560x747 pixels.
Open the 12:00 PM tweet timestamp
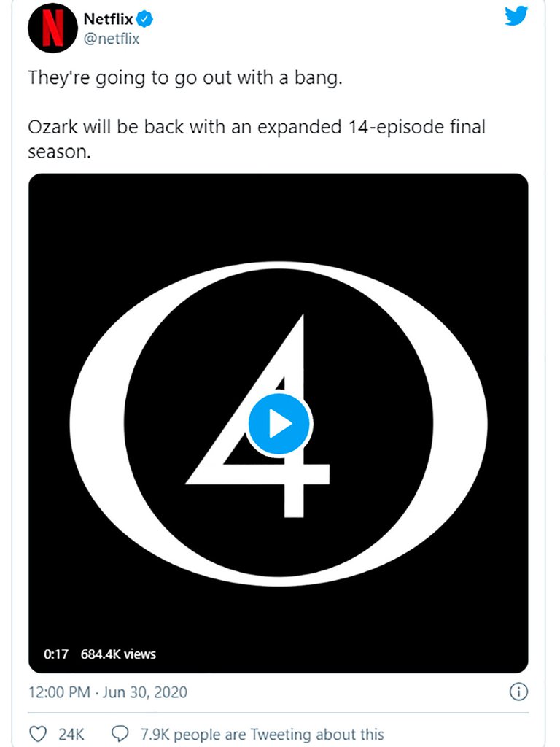pyautogui.click(x=60, y=692)
